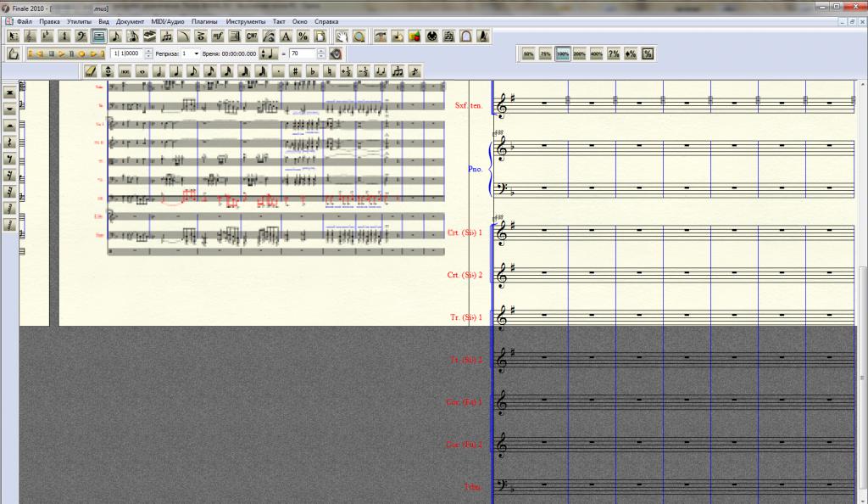The image size is (868, 504).
Task: Toggle the 100% zoom level button
Action: click(562, 54)
